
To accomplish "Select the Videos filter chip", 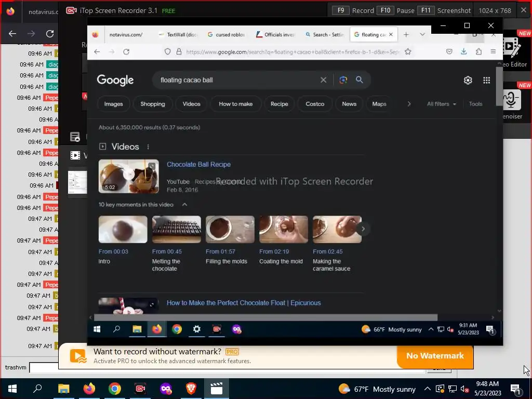I will coord(191,104).
